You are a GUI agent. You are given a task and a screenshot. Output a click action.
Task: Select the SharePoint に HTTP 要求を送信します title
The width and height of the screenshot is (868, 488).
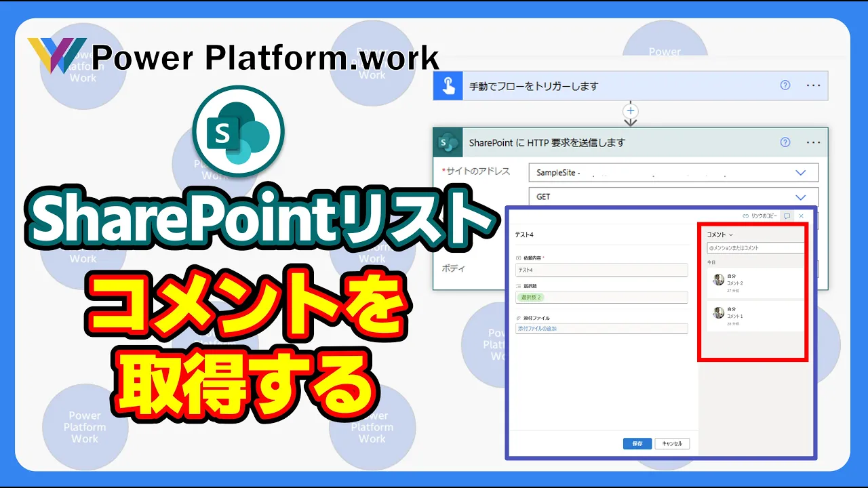547,143
